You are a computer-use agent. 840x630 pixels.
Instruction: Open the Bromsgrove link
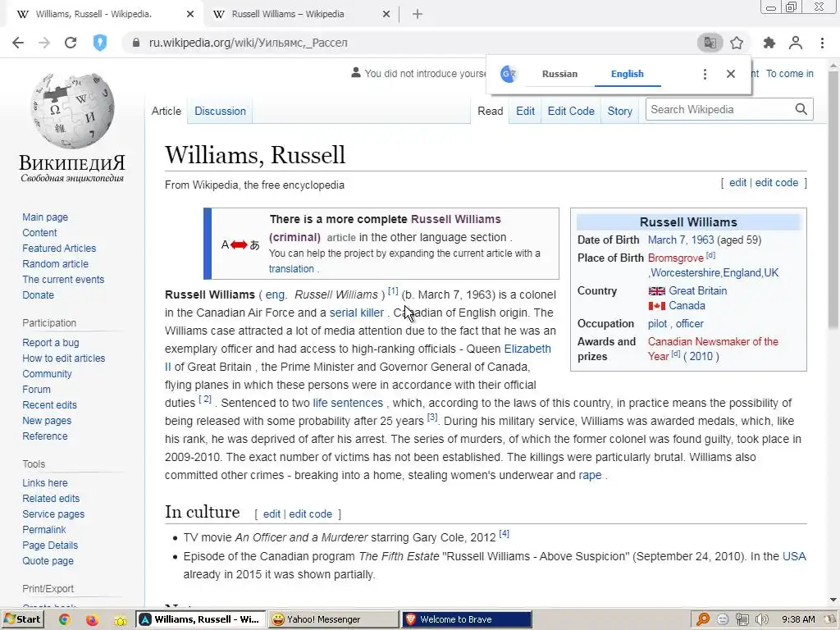coord(676,258)
